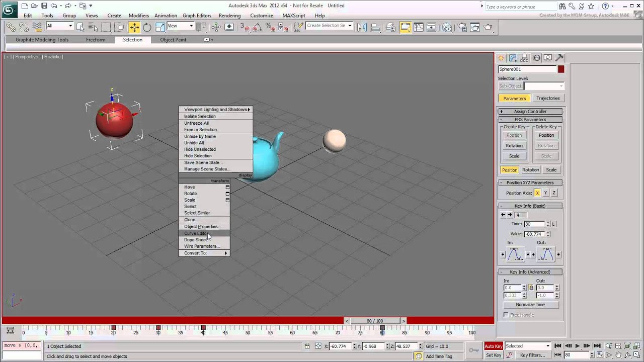Activate the Select and Scale tool
This screenshot has height=362, width=644.
pyautogui.click(x=160, y=27)
